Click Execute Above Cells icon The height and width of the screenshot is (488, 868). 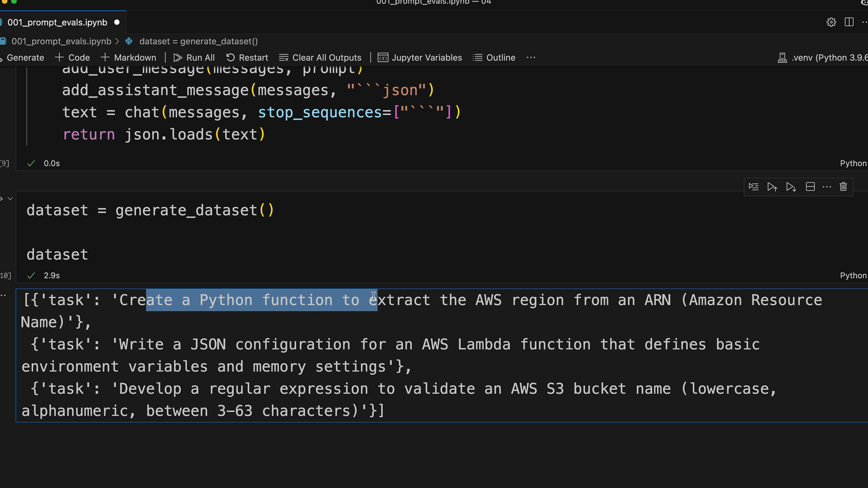(x=772, y=187)
